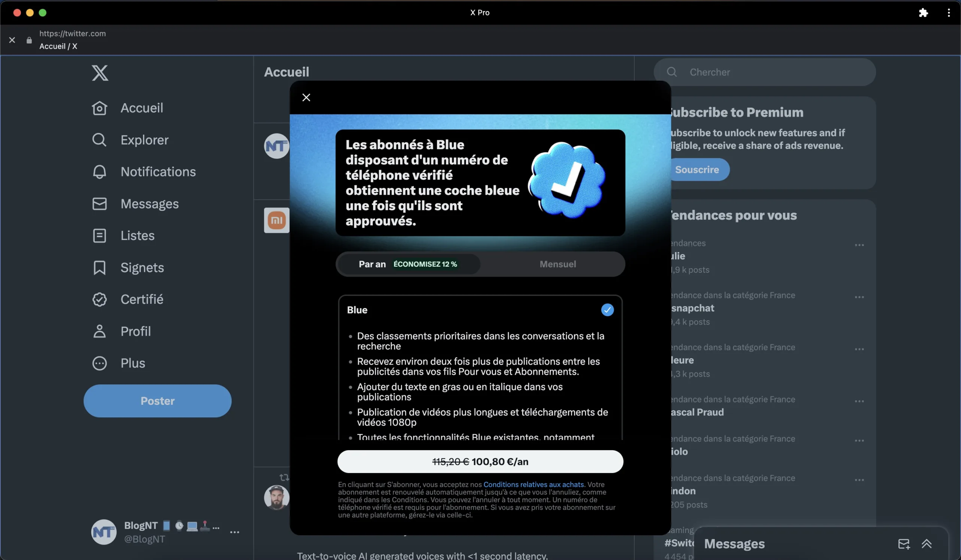Click Accueil label in sidebar
The width and height of the screenshot is (961, 560).
pyautogui.click(x=142, y=108)
